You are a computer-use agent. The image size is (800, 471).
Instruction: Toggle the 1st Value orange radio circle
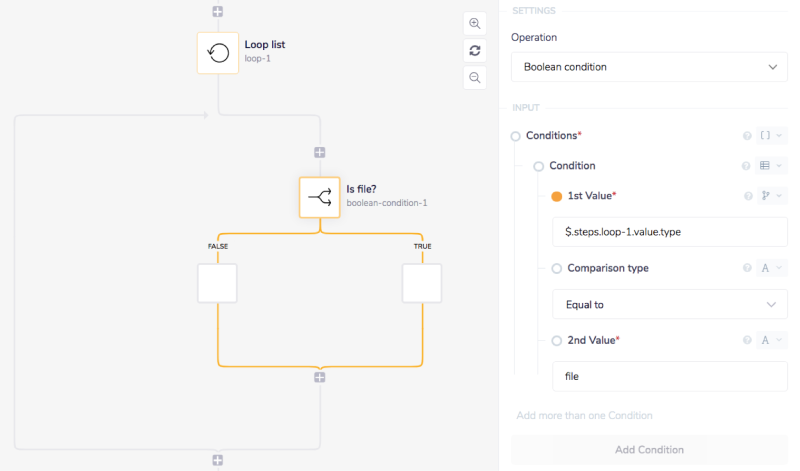click(557, 196)
